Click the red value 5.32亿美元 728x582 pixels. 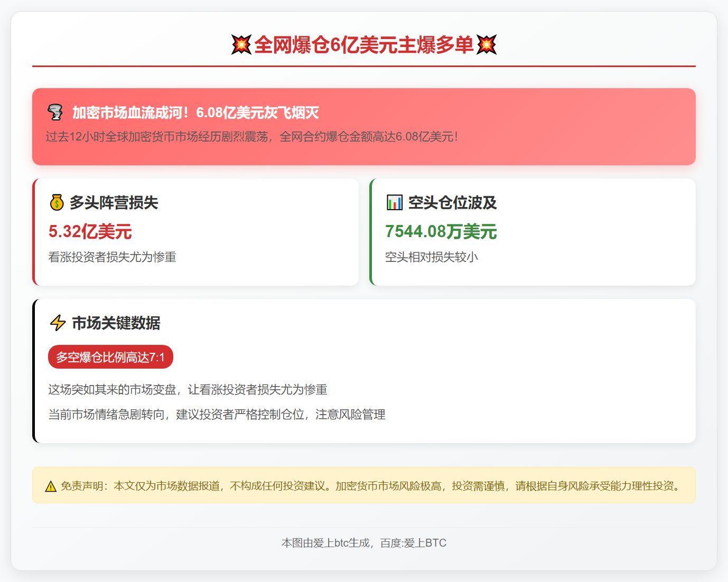coord(90,231)
